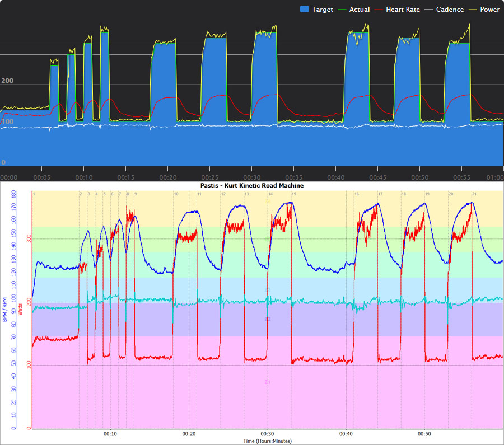The height and width of the screenshot is (445, 504).
Task: Click the red Watts axis label
Action: pyautogui.click(x=21, y=309)
